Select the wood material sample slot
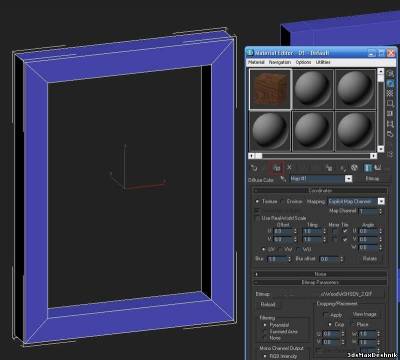 tap(270, 89)
